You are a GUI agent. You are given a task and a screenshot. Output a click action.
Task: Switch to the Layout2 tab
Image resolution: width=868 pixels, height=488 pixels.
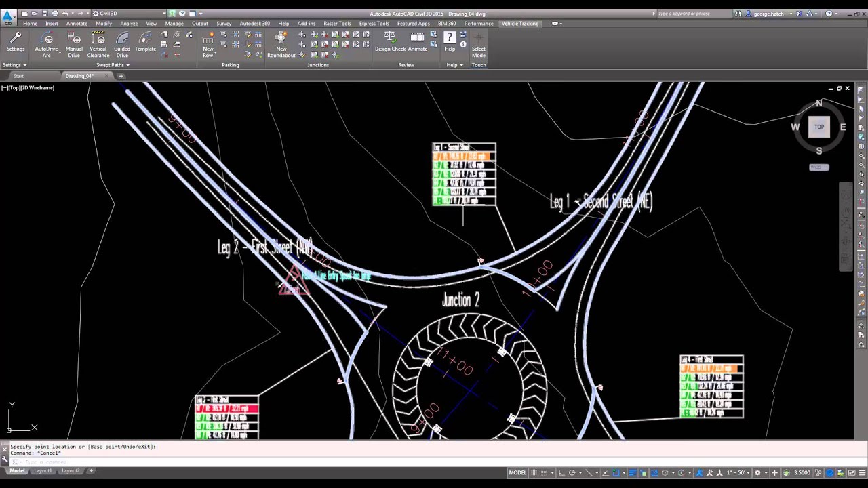[x=71, y=471]
